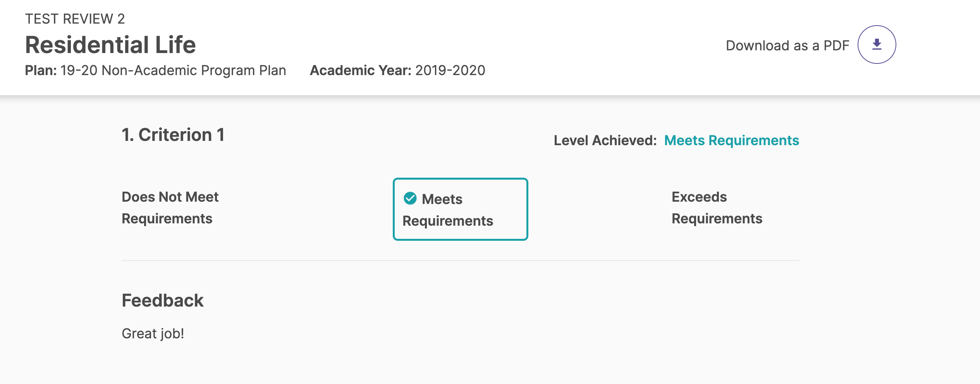The height and width of the screenshot is (384, 980).
Task: Choose the "Exceeds Requirements" level
Action: 717,207
